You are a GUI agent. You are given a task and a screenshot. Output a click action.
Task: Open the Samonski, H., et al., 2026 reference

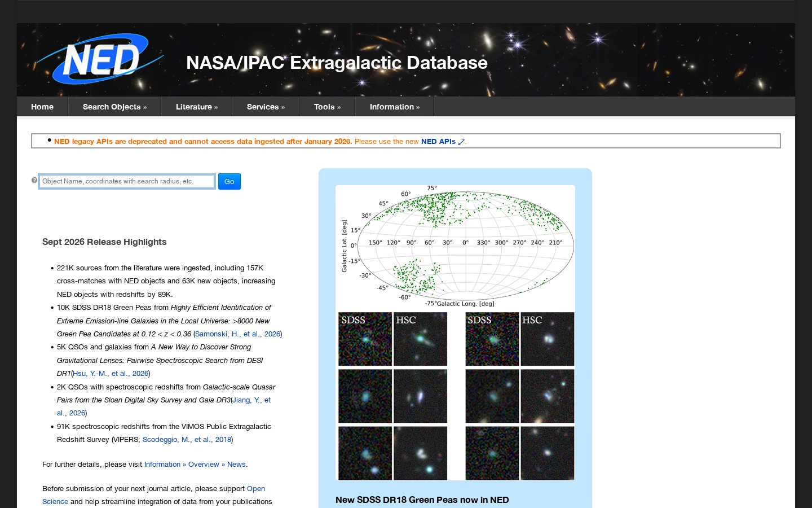(x=237, y=334)
